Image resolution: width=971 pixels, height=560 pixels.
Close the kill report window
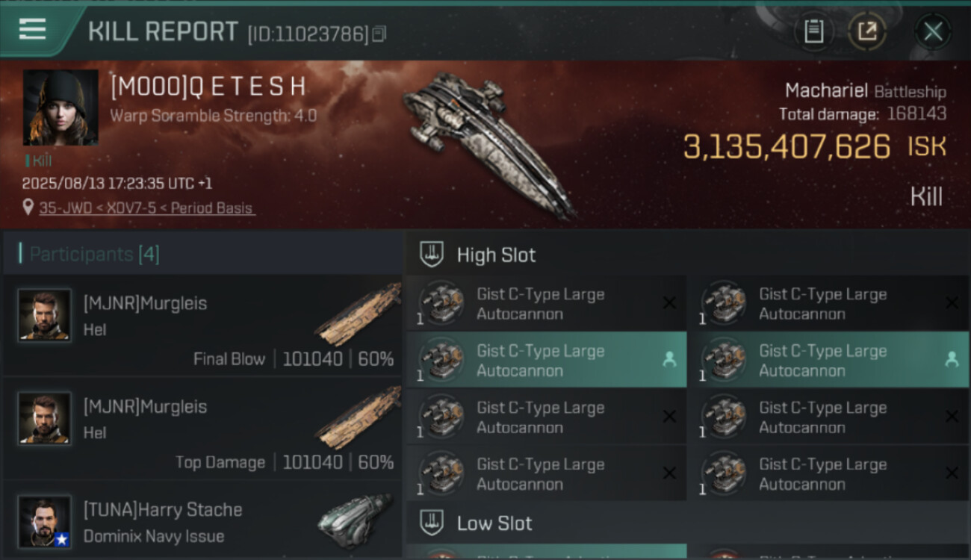click(932, 31)
